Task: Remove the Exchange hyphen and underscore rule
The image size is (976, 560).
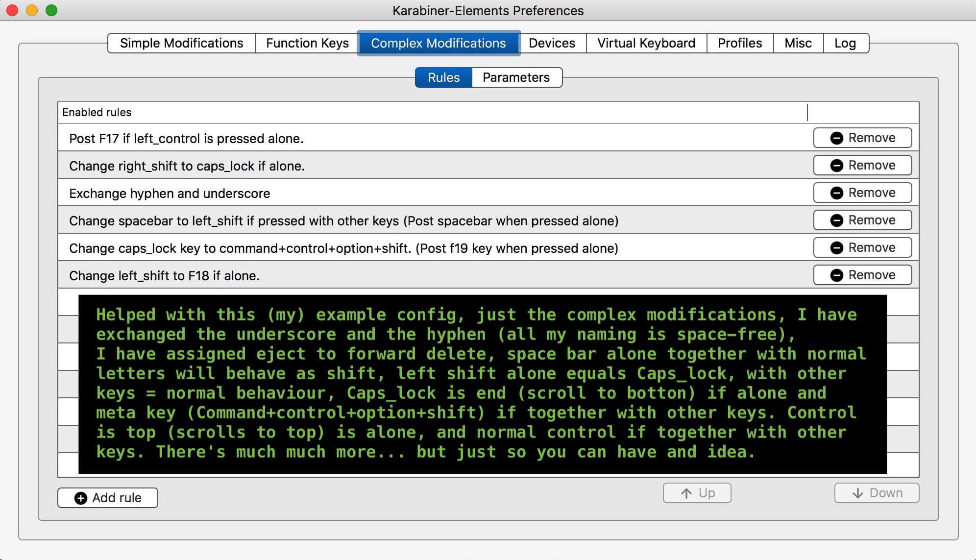Action: (x=862, y=193)
